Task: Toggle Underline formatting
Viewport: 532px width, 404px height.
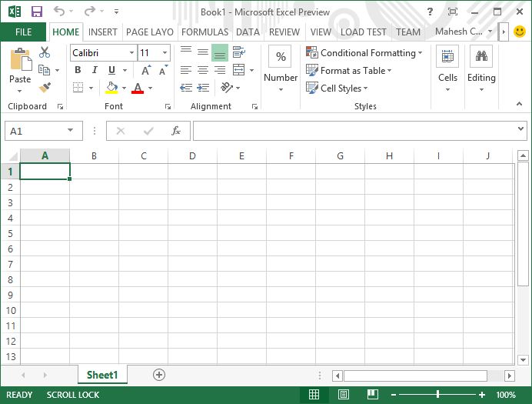Action: pyautogui.click(x=111, y=70)
